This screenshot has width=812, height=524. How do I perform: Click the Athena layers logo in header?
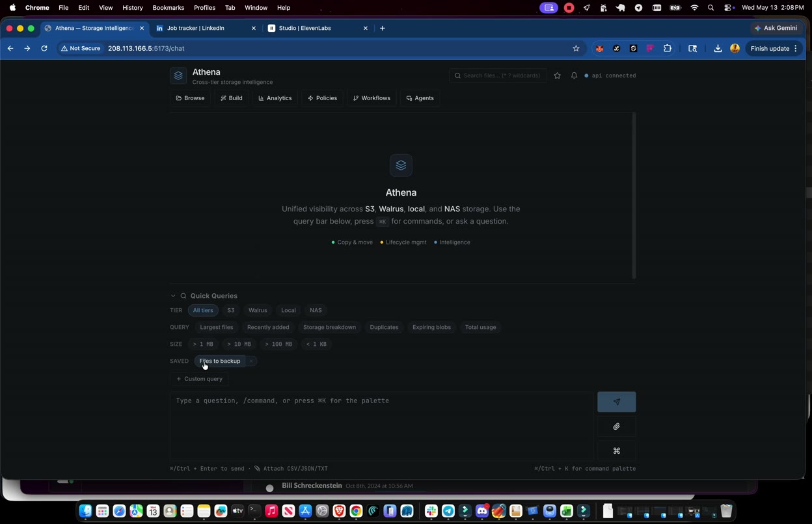pyautogui.click(x=178, y=76)
